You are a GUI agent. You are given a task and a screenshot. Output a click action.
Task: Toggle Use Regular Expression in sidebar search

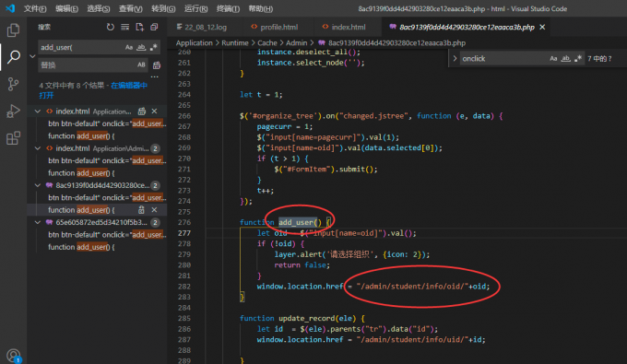click(154, 47)
